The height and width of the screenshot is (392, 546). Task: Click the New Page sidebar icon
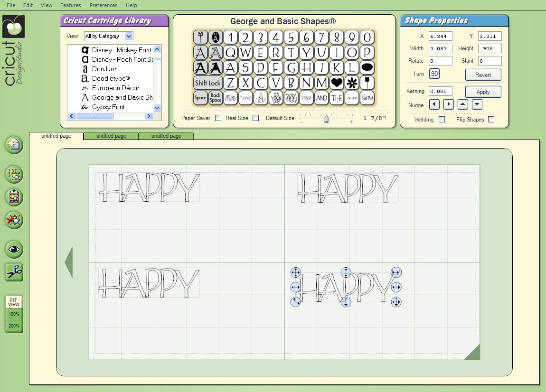click(14, 145)
